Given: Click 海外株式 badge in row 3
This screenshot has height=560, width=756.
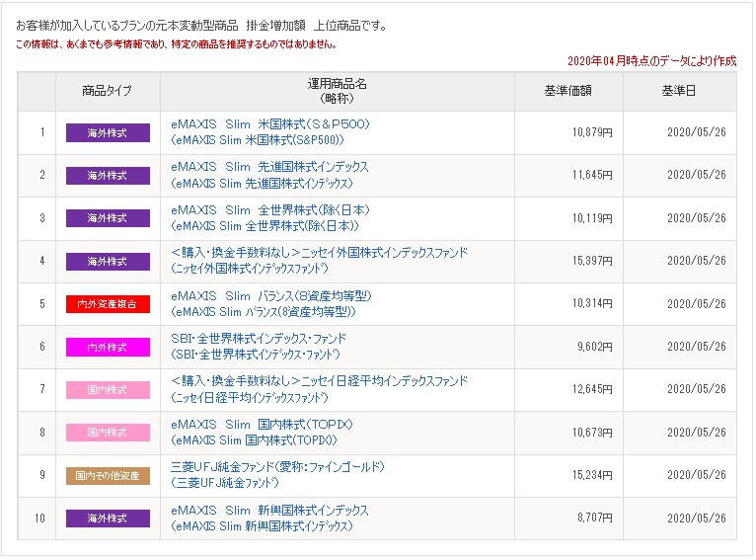Looking at the screenshot, I should click(108, 218).
